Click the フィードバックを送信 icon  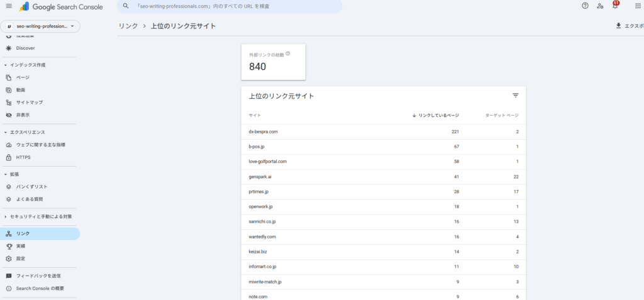click(x=9, y=275)
